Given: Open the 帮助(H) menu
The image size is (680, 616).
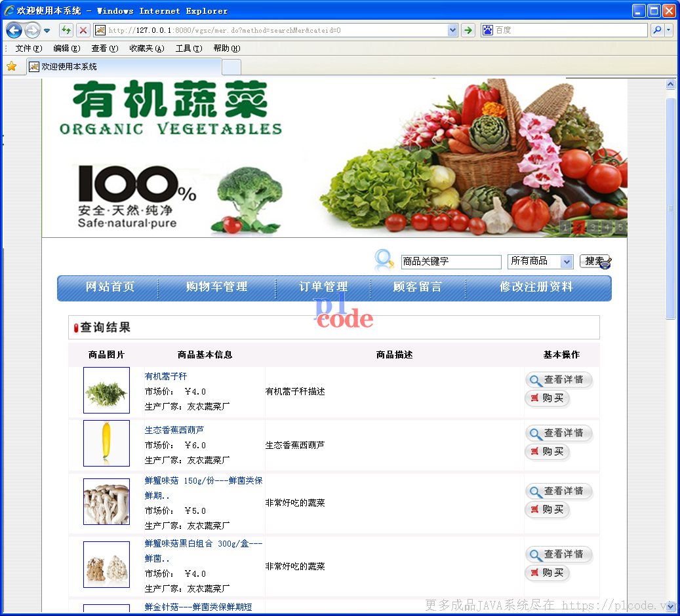Looking at the screenshot, I should [227, 48].
